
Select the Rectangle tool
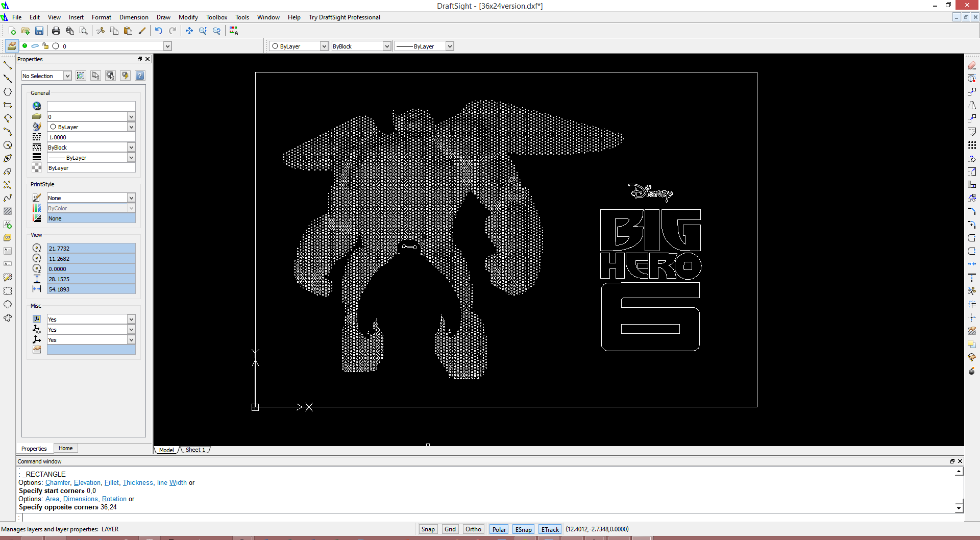8,106
